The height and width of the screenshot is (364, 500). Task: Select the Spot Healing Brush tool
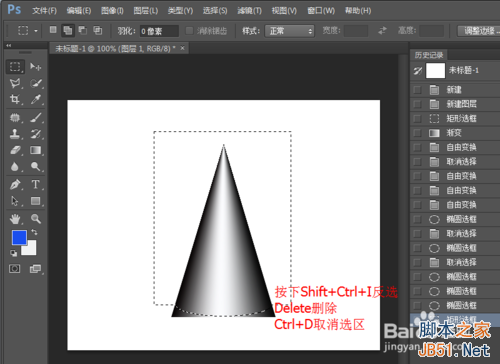15,118
